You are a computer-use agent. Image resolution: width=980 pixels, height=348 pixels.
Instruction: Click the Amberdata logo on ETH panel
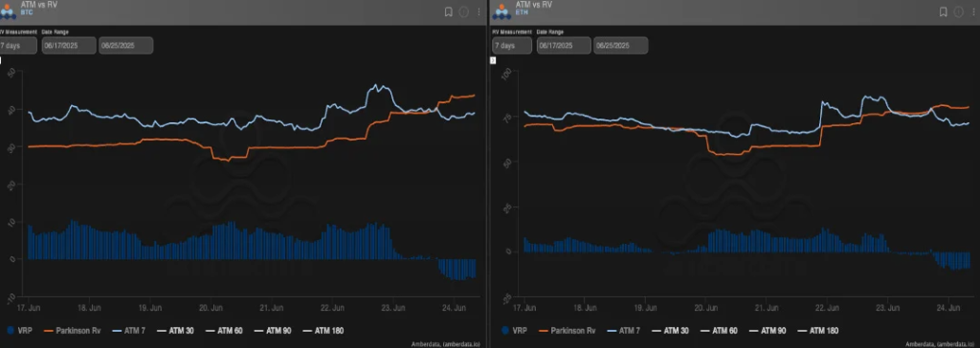click(501, 11)
